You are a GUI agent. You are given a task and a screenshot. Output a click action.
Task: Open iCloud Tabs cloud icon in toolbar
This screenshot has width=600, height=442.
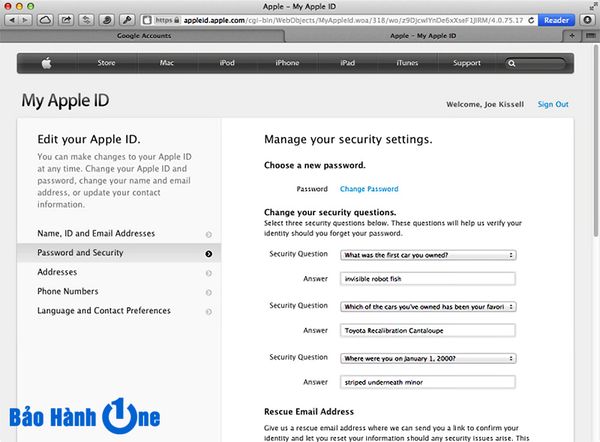[x=47, y=20]
